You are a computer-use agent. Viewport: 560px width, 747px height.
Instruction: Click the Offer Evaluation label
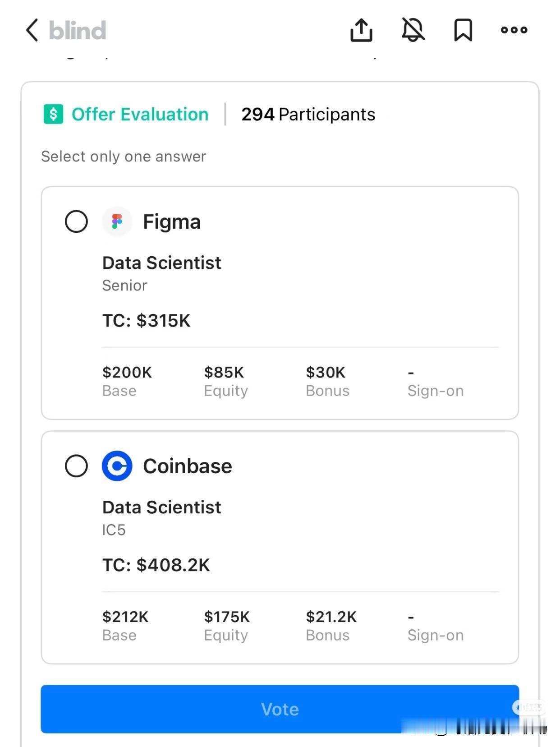(x=140, y=115)
